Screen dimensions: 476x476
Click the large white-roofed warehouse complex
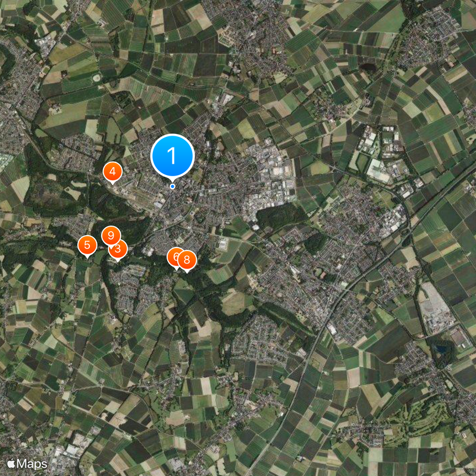378,170
